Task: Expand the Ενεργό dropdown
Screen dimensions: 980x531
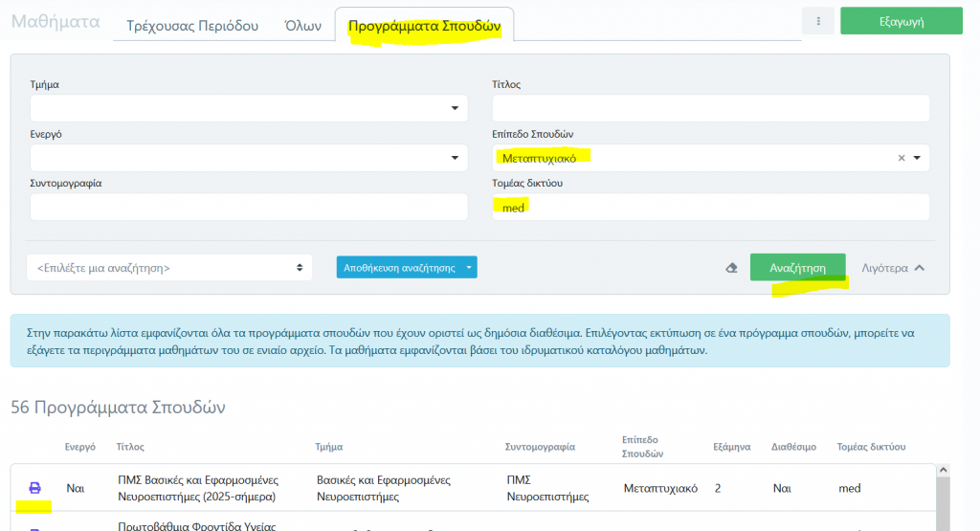Action: [455, 158]
